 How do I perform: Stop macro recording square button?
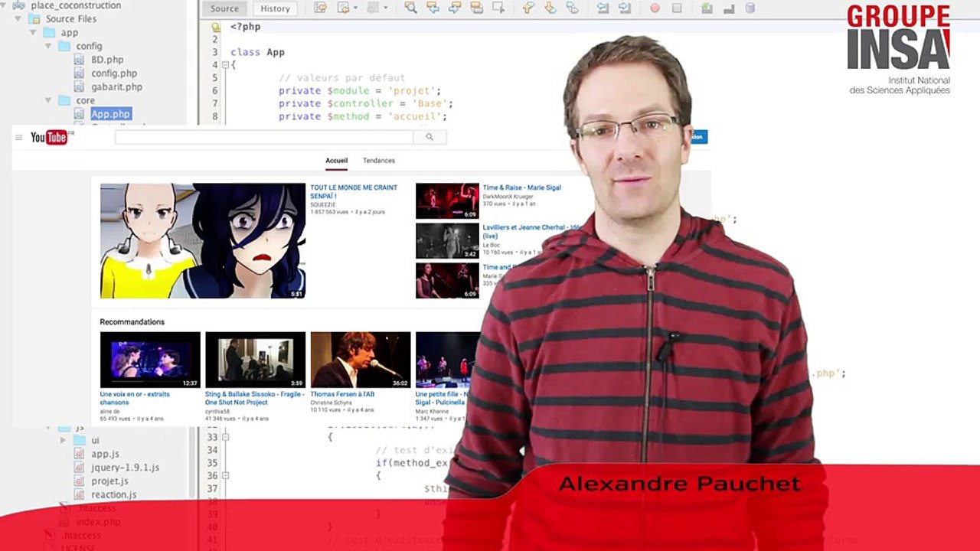[677, 8]
